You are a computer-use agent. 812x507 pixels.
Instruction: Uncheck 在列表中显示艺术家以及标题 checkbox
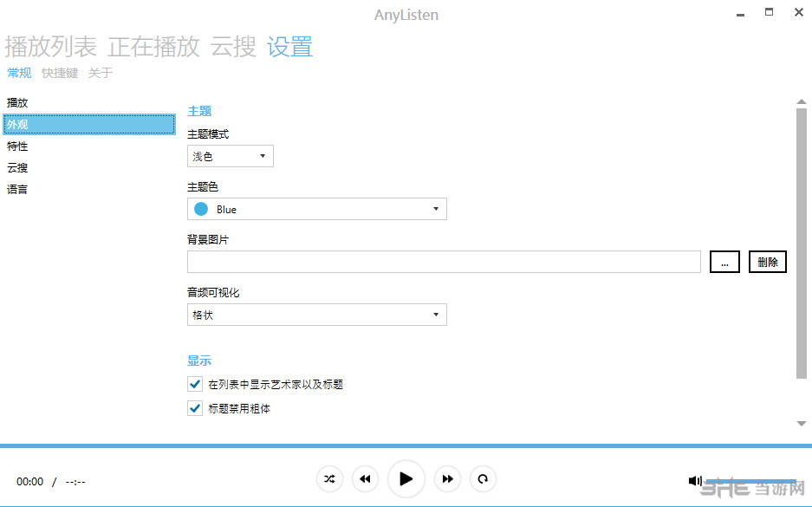[195, 384]
